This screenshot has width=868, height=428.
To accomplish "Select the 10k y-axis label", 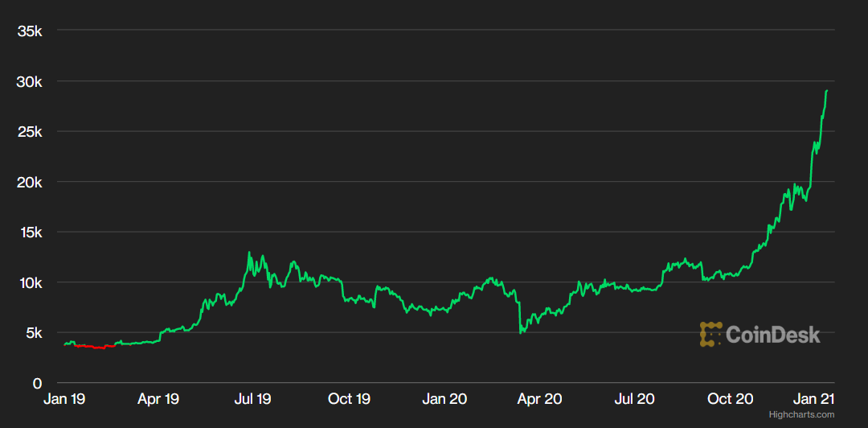I will tap(30, 282).
